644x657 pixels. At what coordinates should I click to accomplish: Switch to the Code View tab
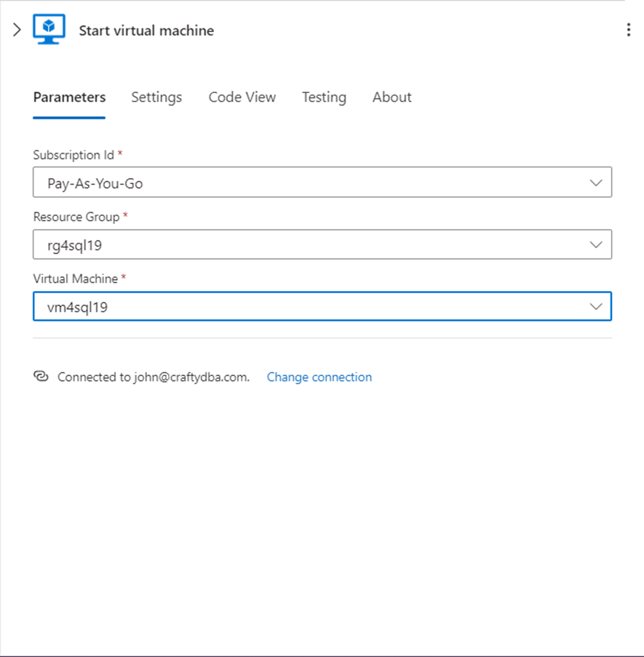242,97
